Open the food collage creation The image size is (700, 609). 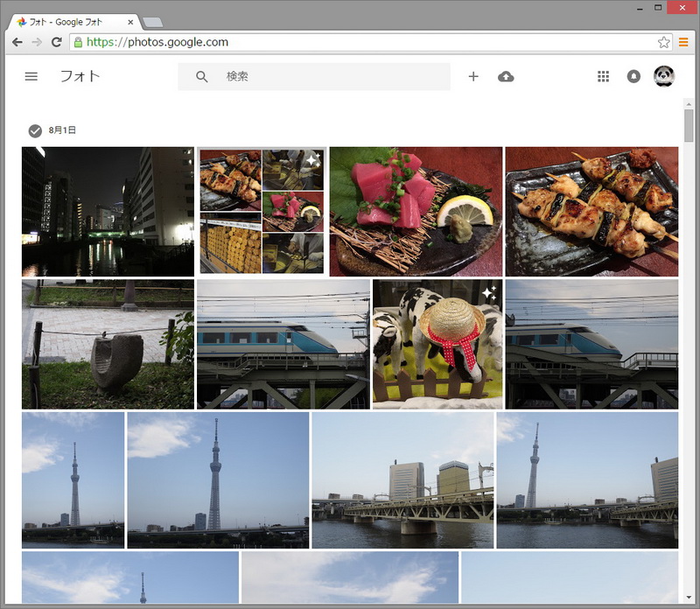(262, 212)
